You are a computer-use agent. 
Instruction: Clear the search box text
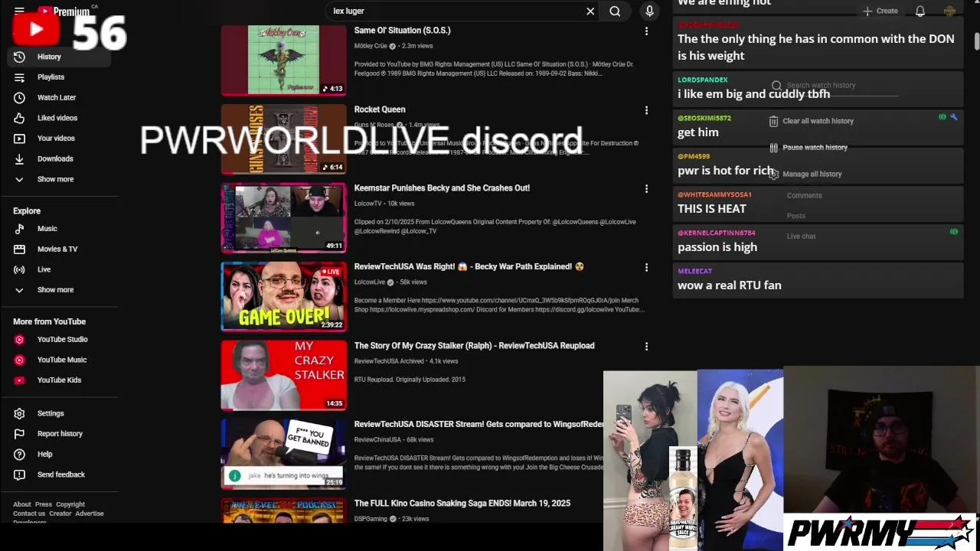point(590,11)
